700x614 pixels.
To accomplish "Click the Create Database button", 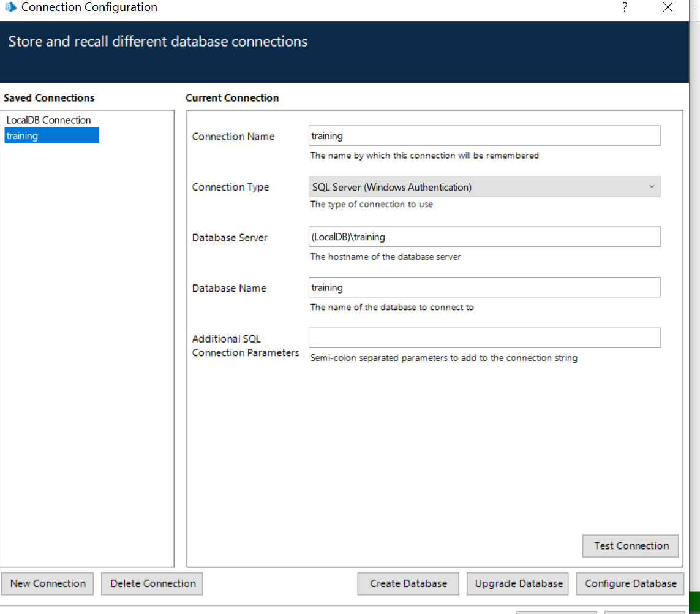I will coord(408,583).
